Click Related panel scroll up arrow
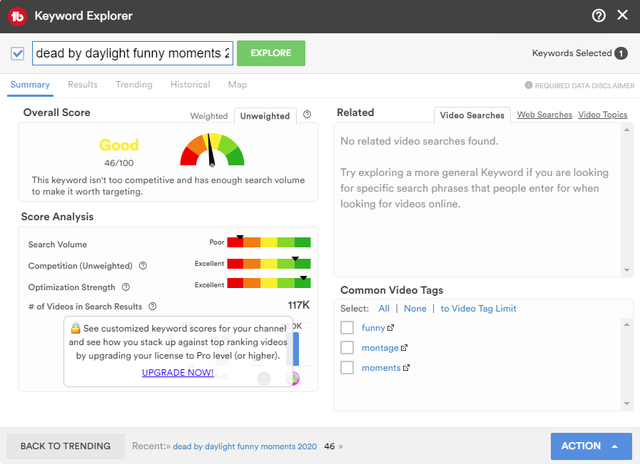The image size is (640, 464). 627,130
